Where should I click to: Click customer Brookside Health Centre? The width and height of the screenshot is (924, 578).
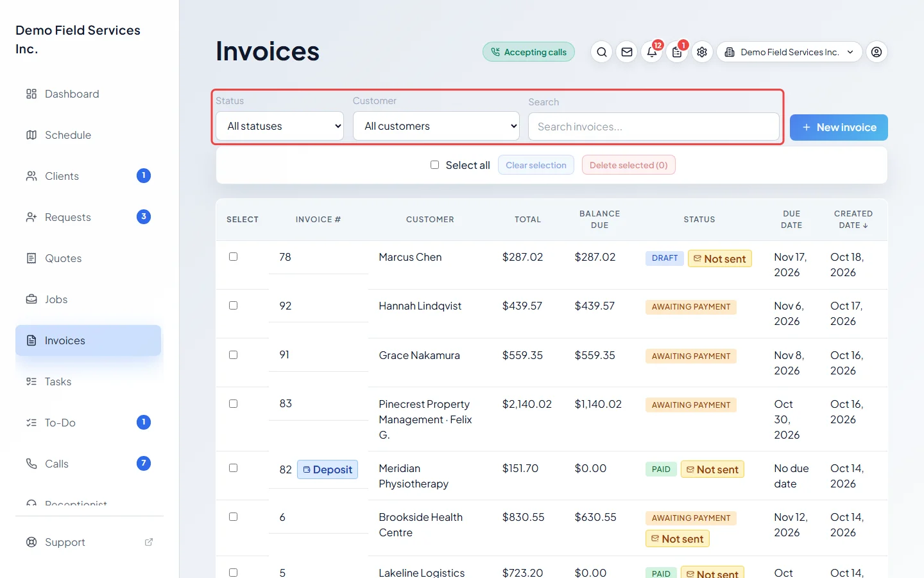coord(420,525)
